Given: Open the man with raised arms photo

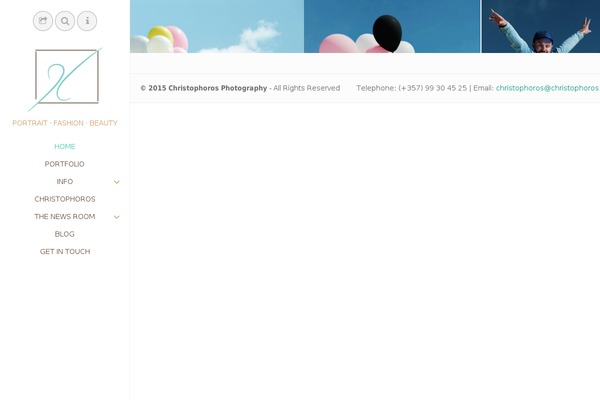Looking at the screenshot, I should click(x=541, y=26).
